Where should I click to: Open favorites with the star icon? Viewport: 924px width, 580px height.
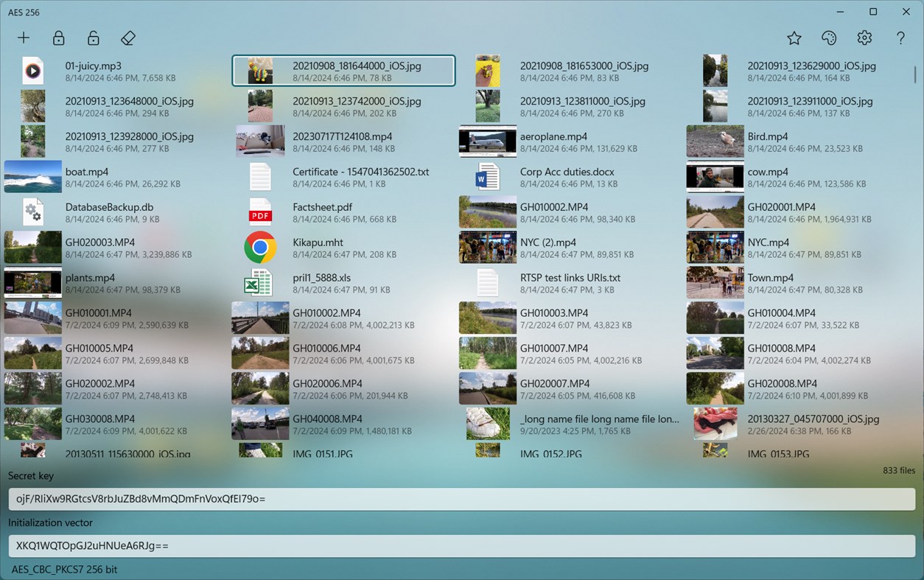(x=794, y=38)
